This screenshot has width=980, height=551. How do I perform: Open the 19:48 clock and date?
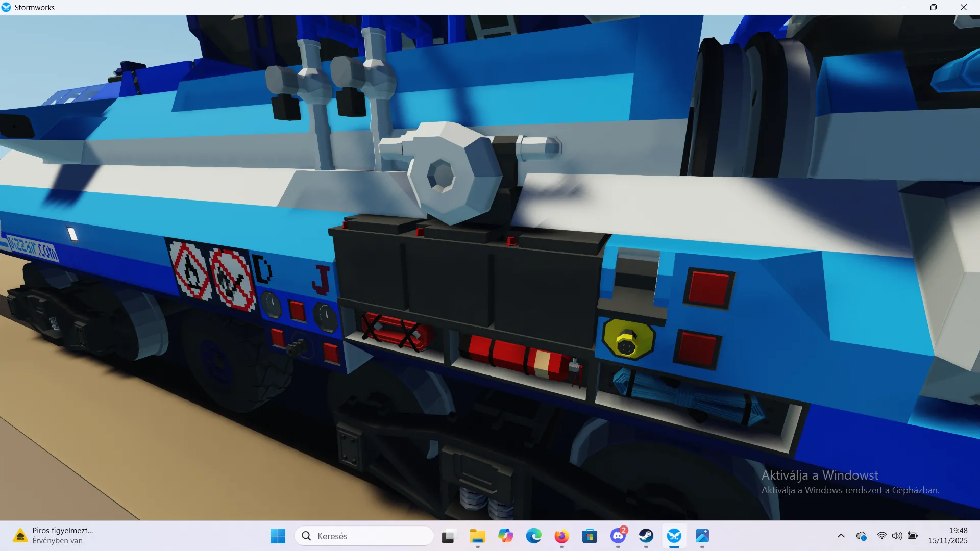pos(947,536)
